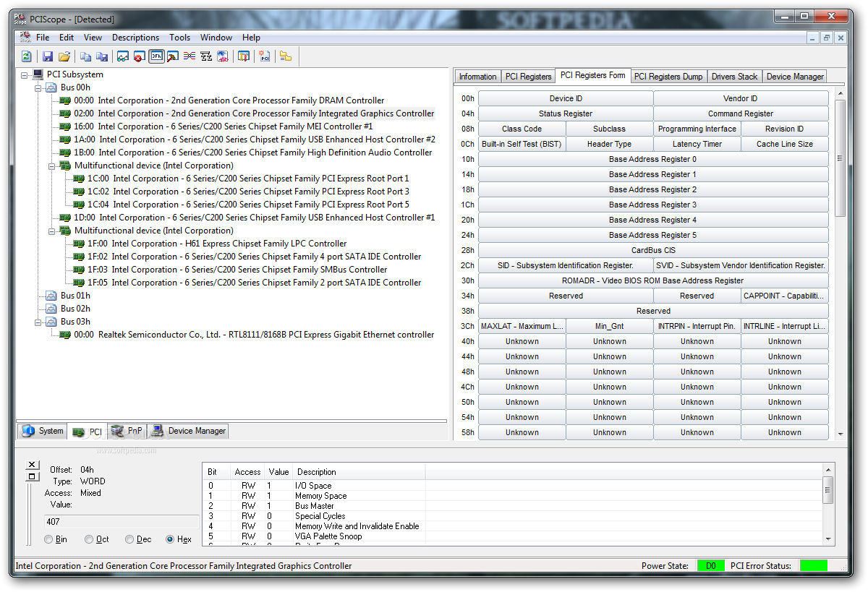Image resolution: width=868 pixels, height=592 pixels.
Task: Click the colored crossing lines toolbar icon
Action: tap(190, 56)
